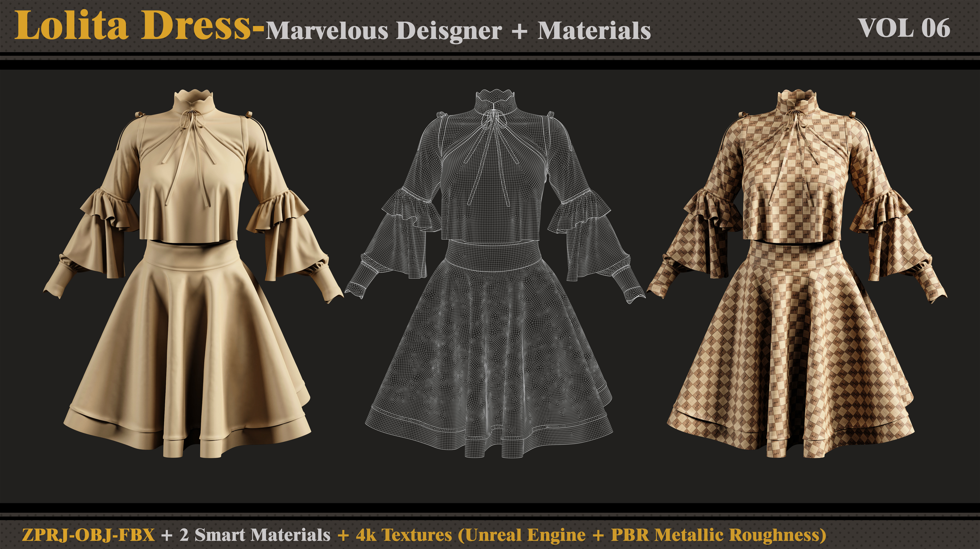Click the 'Marvelous Deisgner + Materials' subtitle
This screenshot has height=549, width=980.
tap(458, 31)
